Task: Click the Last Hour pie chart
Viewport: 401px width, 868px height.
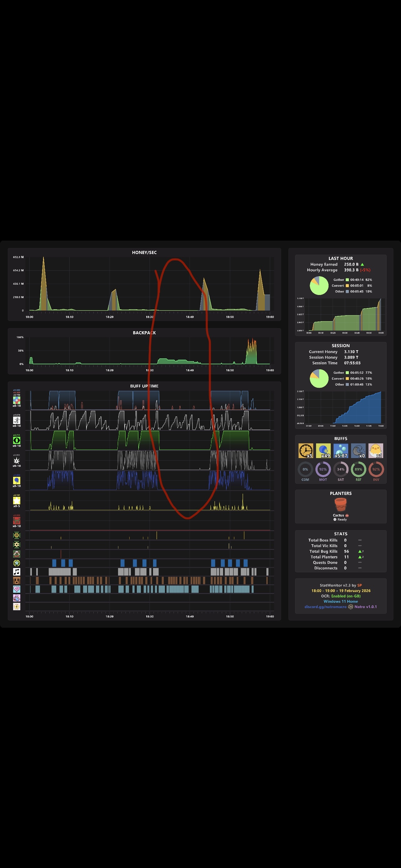Action: tap(319, 285)
